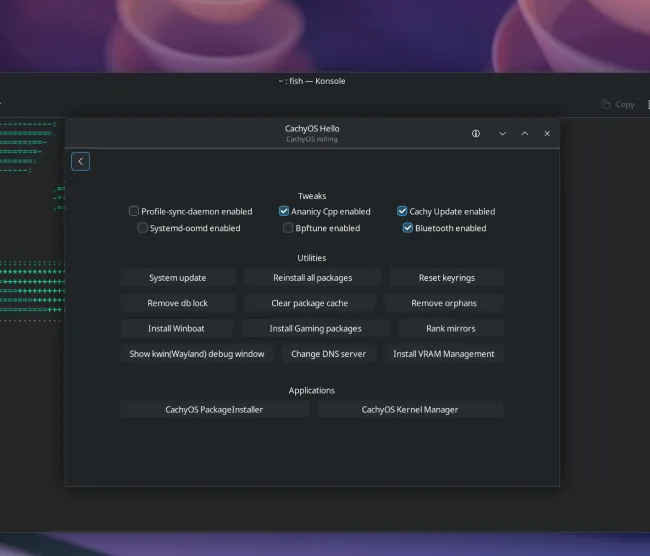This screenshot has height=556, width=650.
Task: Open the About info icon in CachyOS Hello
Action: coord(475,134)
